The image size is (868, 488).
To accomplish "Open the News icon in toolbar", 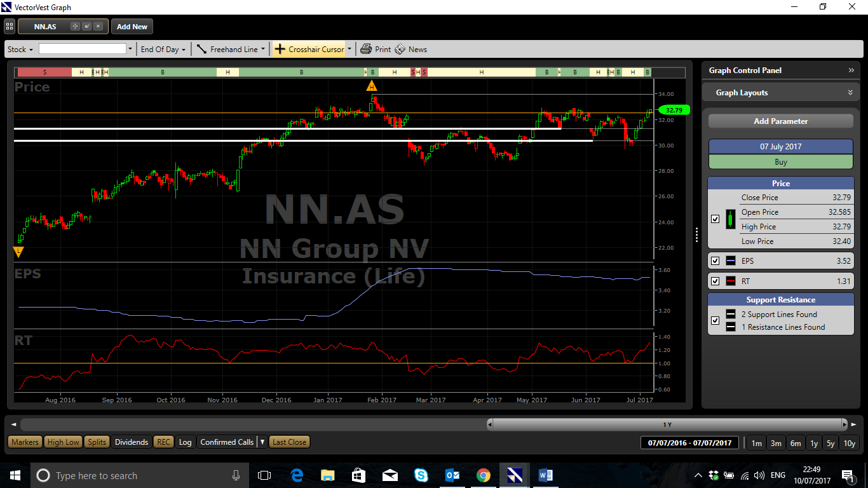I will pyautogui.click(x=400, y=49).
